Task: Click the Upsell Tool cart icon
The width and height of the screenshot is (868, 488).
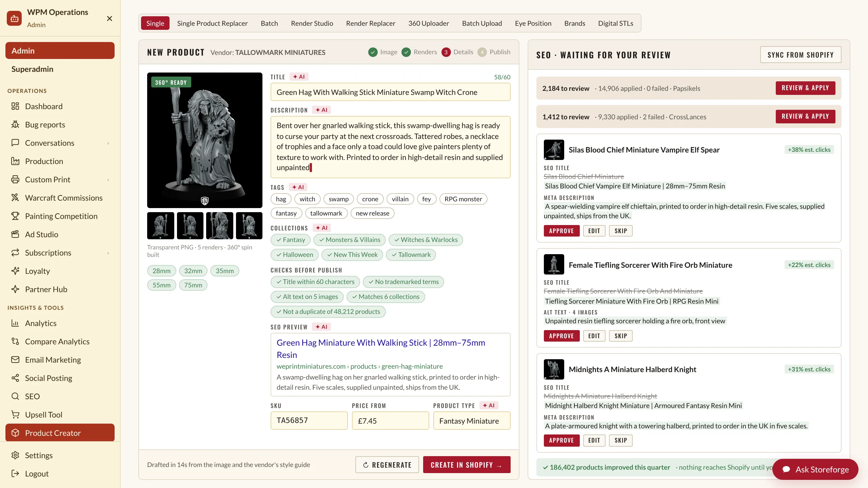Action: 15,415
